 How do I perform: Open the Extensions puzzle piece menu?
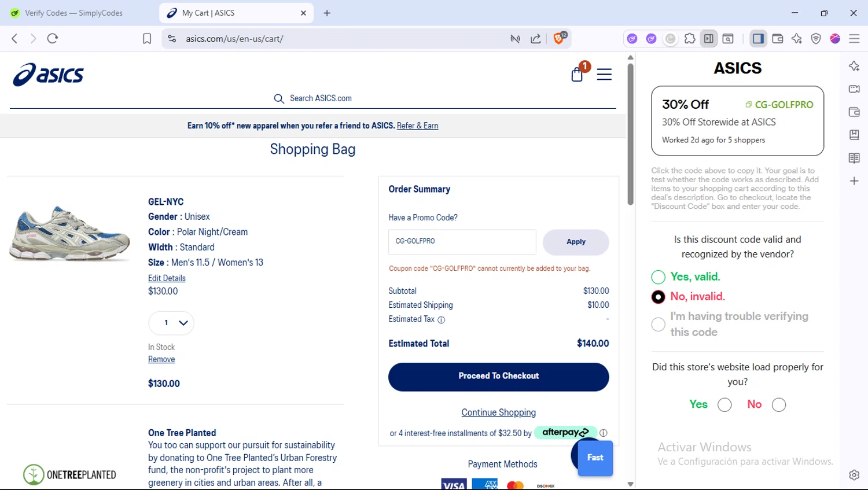pos(690,39)
